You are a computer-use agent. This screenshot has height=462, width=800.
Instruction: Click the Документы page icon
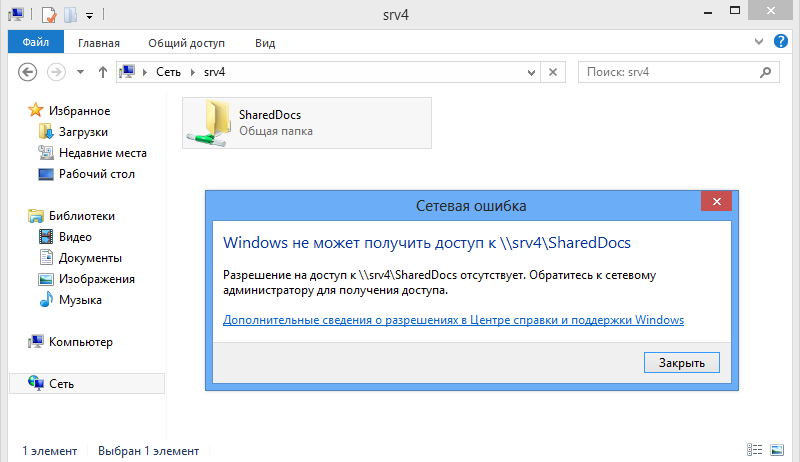[x=46, y=258]
